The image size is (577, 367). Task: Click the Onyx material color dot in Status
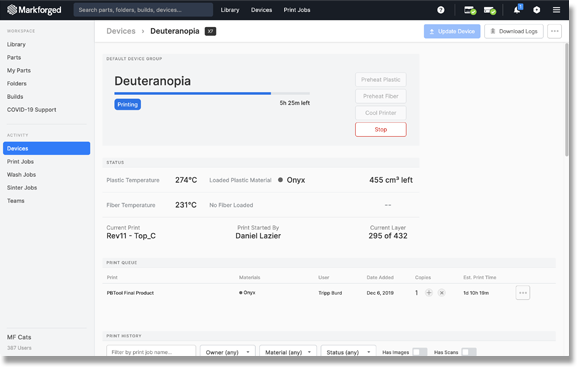pos(280,180)
